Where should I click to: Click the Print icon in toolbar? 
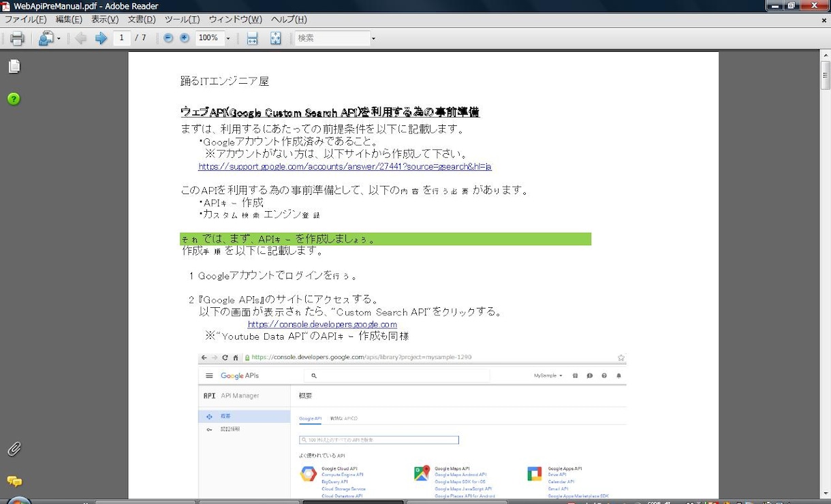[17, 39]
